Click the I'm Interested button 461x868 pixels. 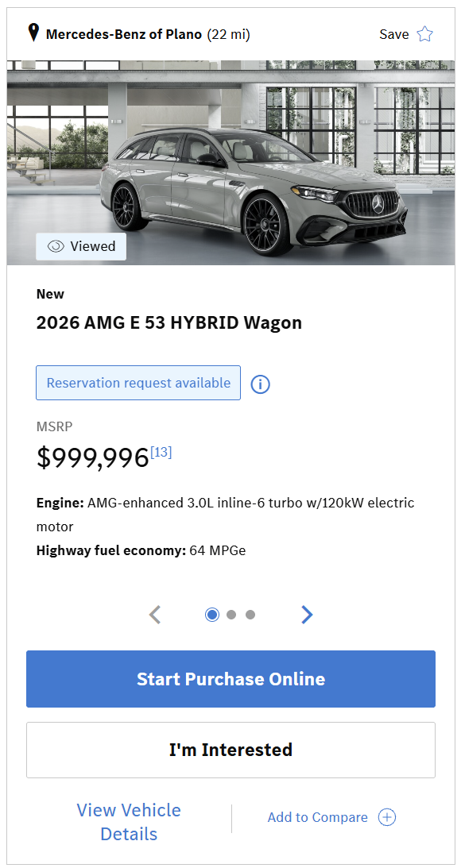[x=230, y=750]
